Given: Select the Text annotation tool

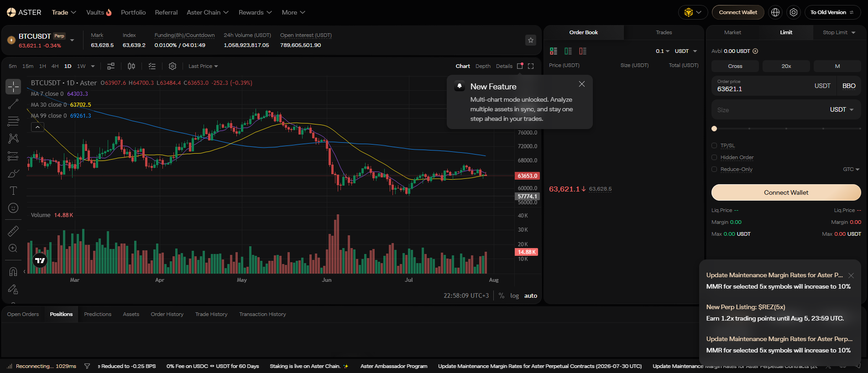Looking at the screenshot, I should point(13,191).
